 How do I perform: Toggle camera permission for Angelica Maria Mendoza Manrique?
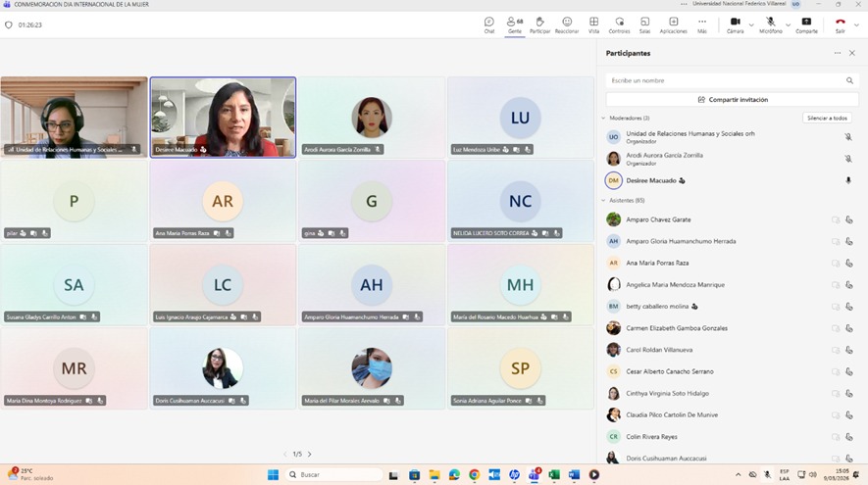click(836, 285)
